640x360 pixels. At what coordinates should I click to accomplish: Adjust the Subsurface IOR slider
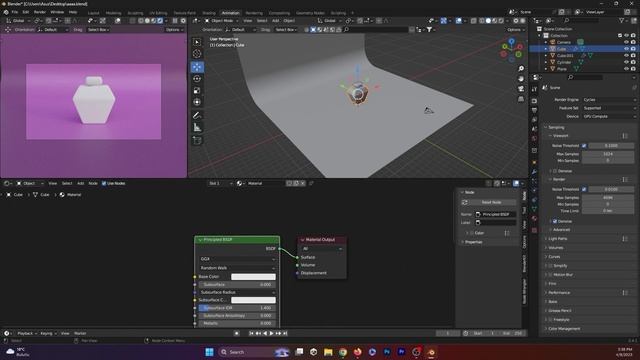click(x=237, y=308)
